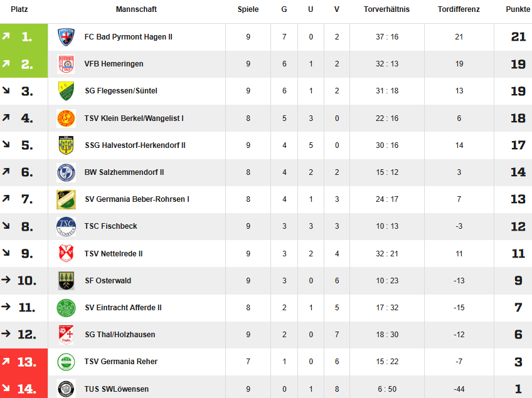Screen dimensions: 532x398
Task: Click the Mannschaft column header
Action: click(136, 9)
